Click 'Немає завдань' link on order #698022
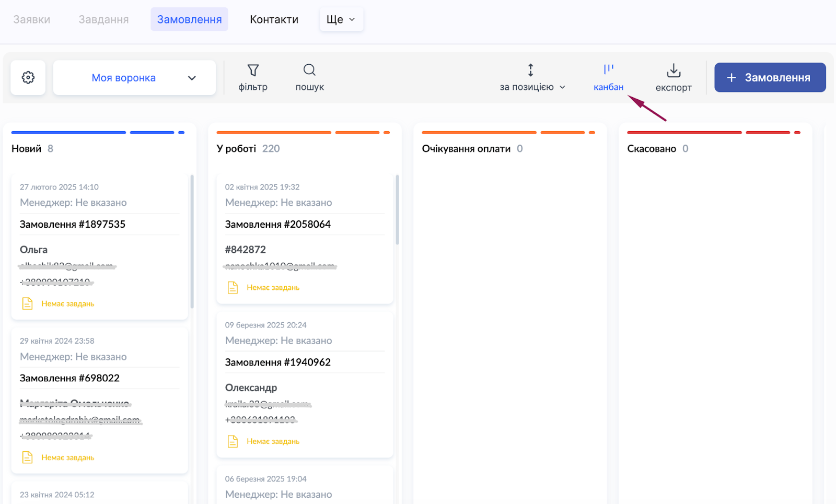 point(68,458)
